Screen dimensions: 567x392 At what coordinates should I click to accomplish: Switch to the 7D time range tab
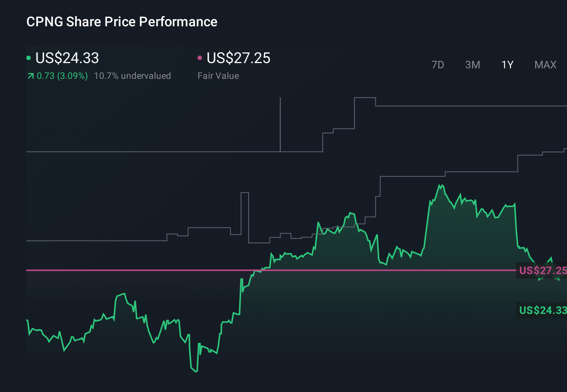click(x=438, y=65)
